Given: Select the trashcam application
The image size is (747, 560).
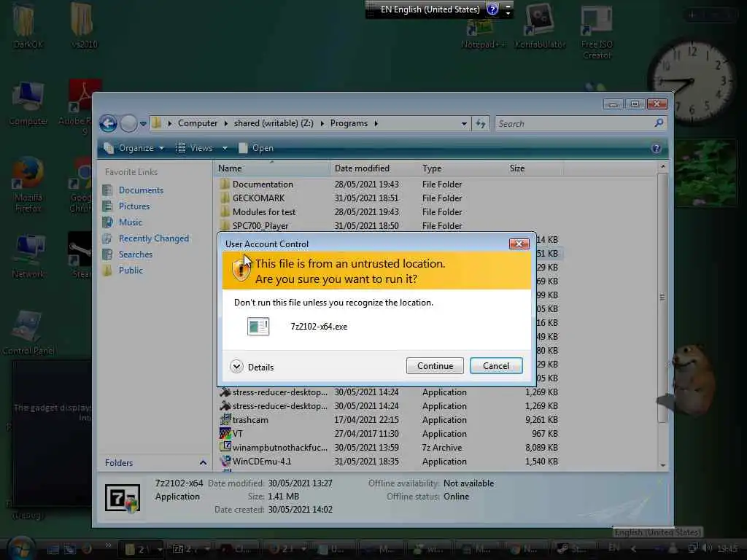Looking at the screenshot, I should point(250,420).
